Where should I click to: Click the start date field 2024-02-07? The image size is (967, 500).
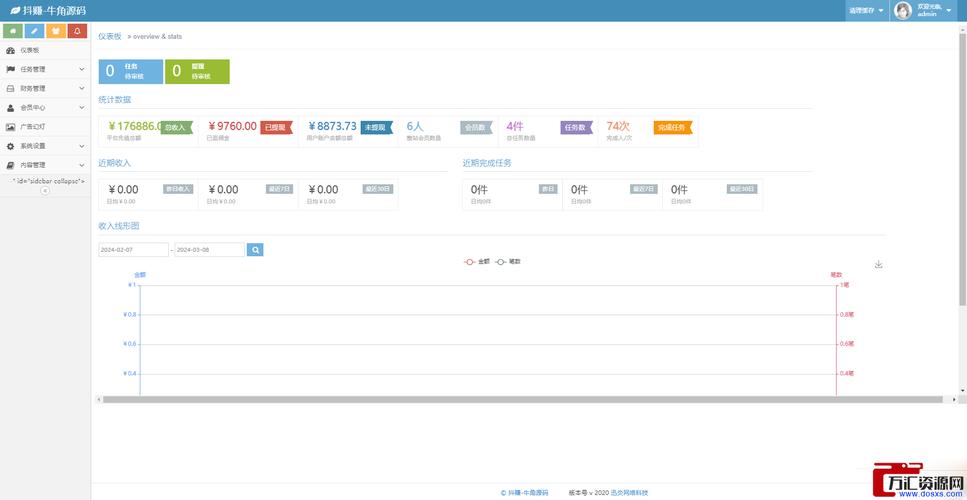point(133,250)
